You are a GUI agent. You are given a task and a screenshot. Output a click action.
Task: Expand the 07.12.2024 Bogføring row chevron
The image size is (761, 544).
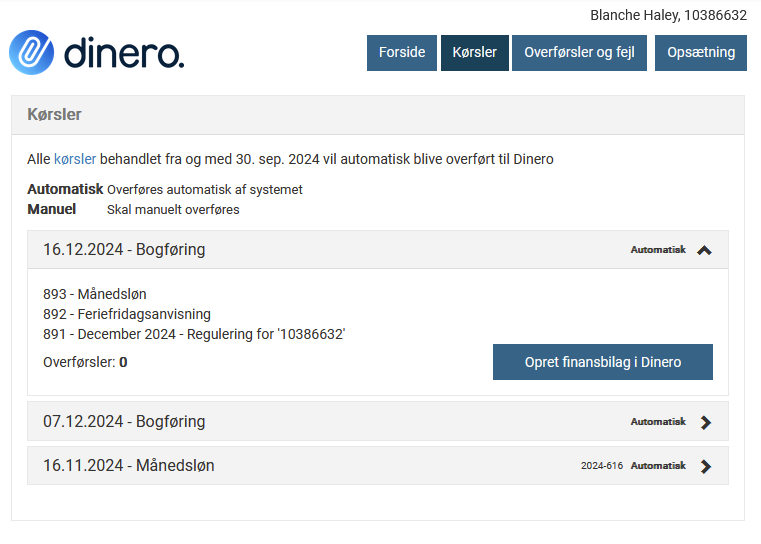[706, 422]
